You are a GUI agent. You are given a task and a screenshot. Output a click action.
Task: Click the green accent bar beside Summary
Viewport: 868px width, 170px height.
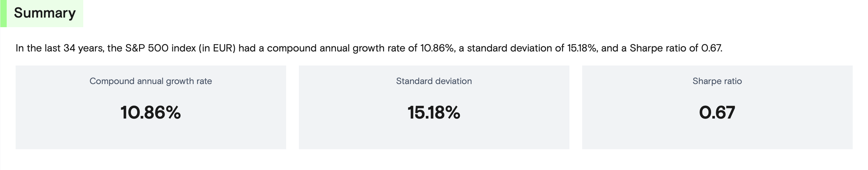tap(4, 13)
